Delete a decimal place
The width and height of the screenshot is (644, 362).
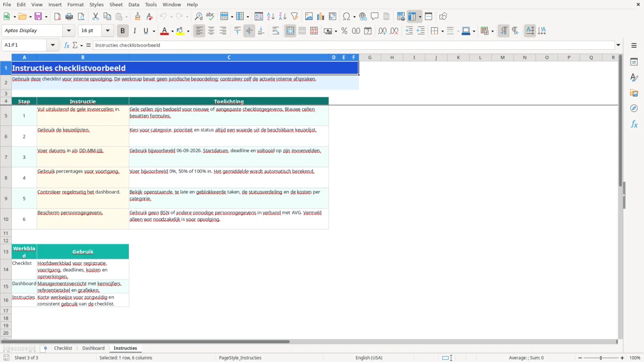click(394, 31)
